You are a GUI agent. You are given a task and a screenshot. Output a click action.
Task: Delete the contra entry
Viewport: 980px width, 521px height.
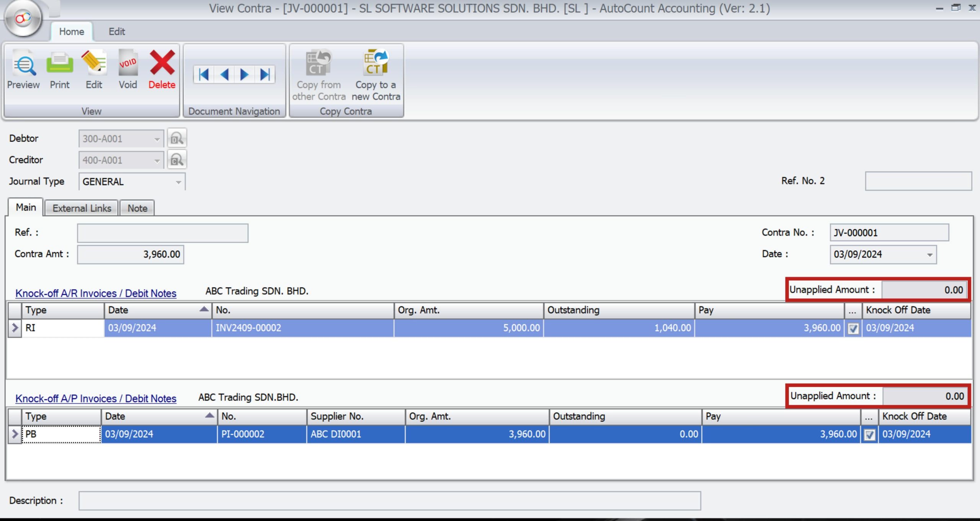coord(162,69)
